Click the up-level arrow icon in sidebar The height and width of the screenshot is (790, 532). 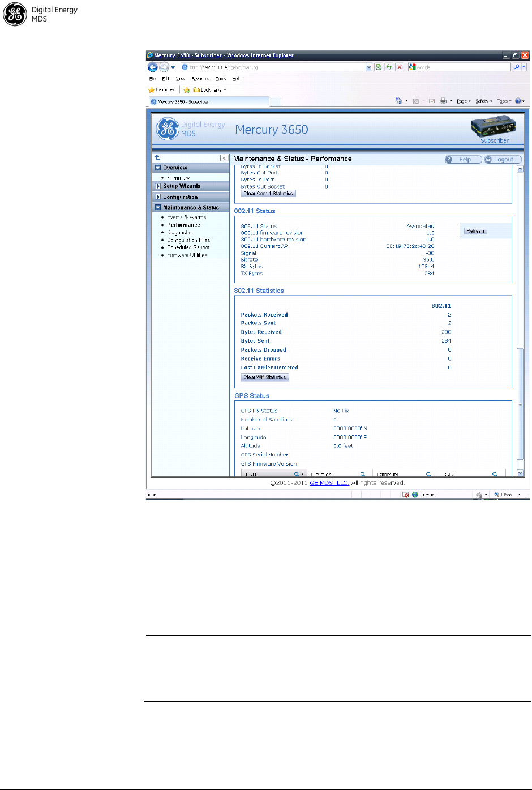(x=158, y=158)
